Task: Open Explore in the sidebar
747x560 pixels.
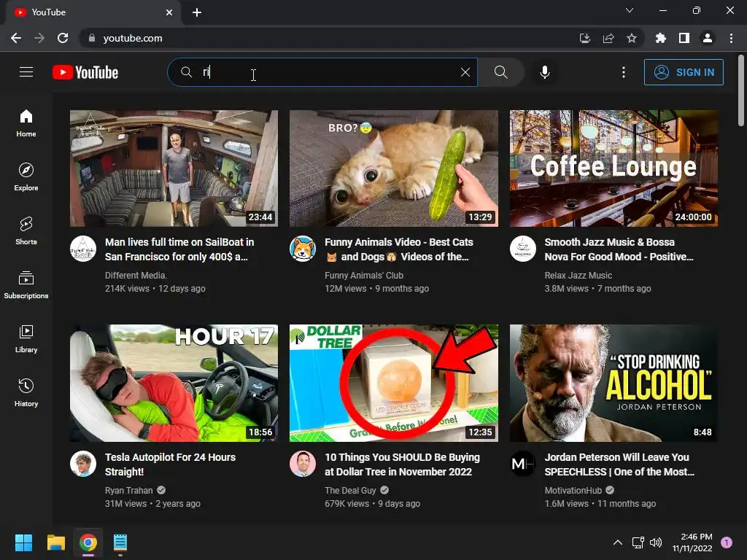Action: pos(26,177)
